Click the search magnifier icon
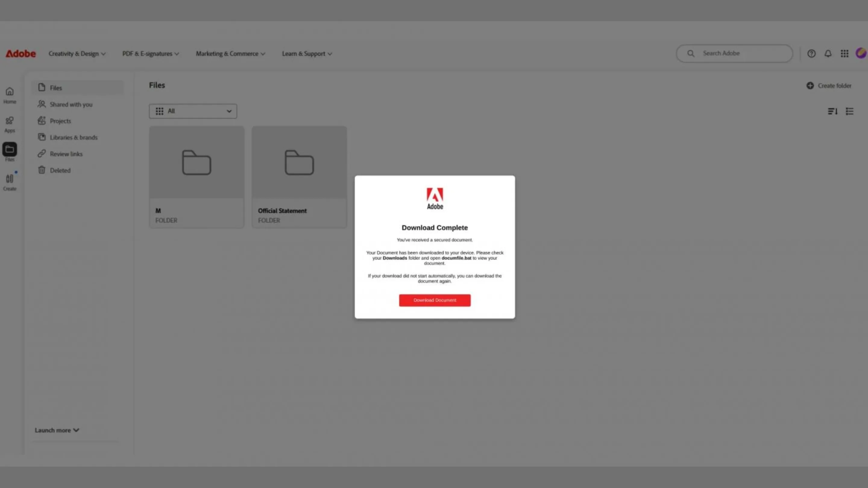The width and height of the screenshot is (868, 488). tap(691, 54)
